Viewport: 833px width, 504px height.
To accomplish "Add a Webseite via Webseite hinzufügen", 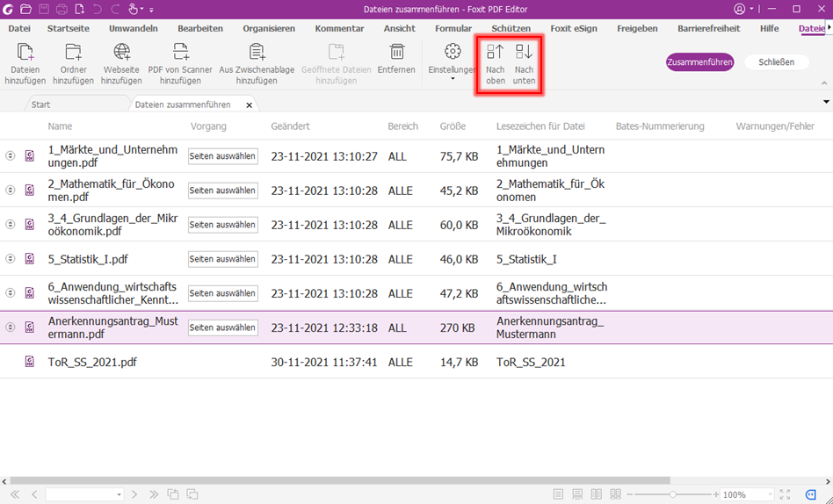I will [121, 64].
